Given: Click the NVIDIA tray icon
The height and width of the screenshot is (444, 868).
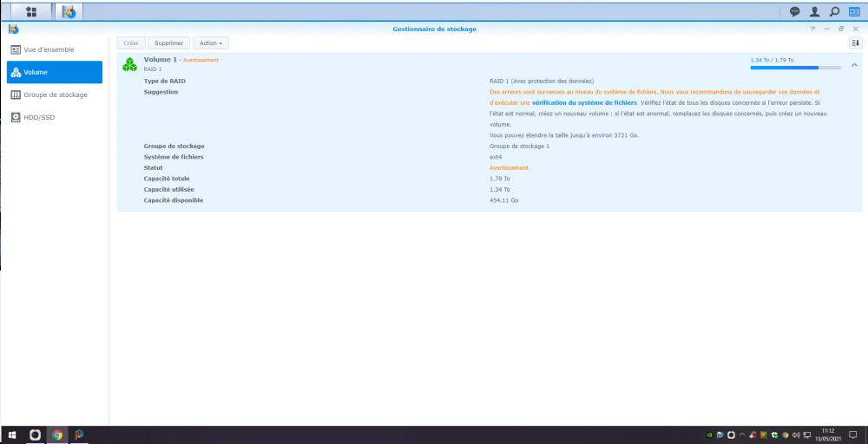Looking at the screenshot, I should click(x=710, y=435).
